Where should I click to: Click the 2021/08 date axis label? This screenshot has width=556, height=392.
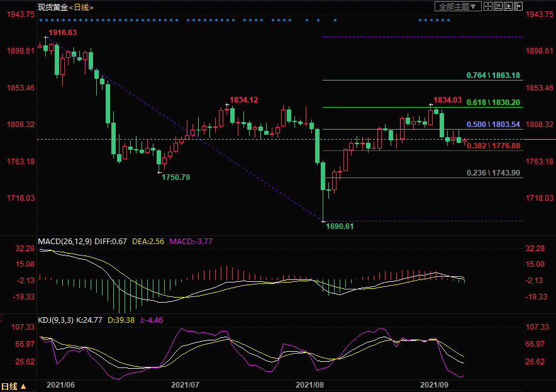(310, 385)
